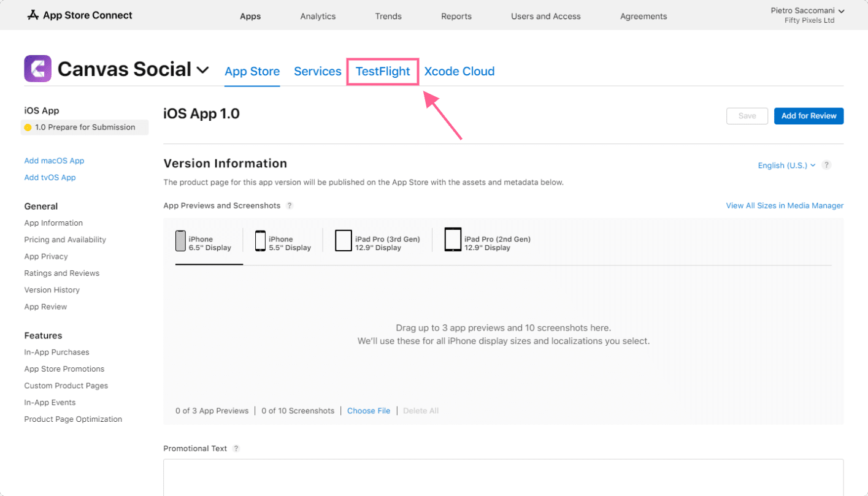Viewport: 868px width, 496px height.
Task: Expand the Canvas Social app switcher chevron
Action: pyautogui.click(x=202, y=71)
